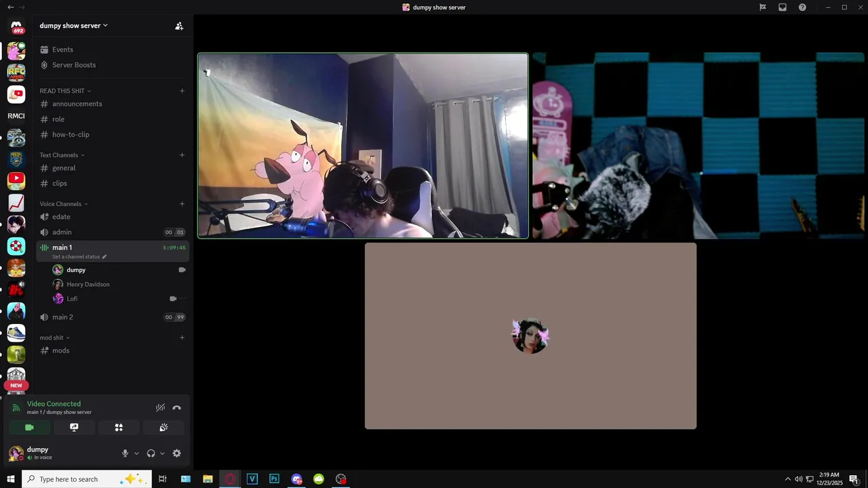
Task: Click Video Connected status text
Action: (x=54, y=404)
